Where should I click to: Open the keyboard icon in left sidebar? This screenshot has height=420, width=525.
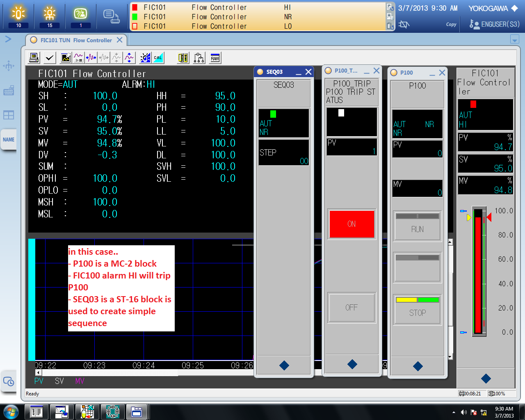tap(9, 91)
